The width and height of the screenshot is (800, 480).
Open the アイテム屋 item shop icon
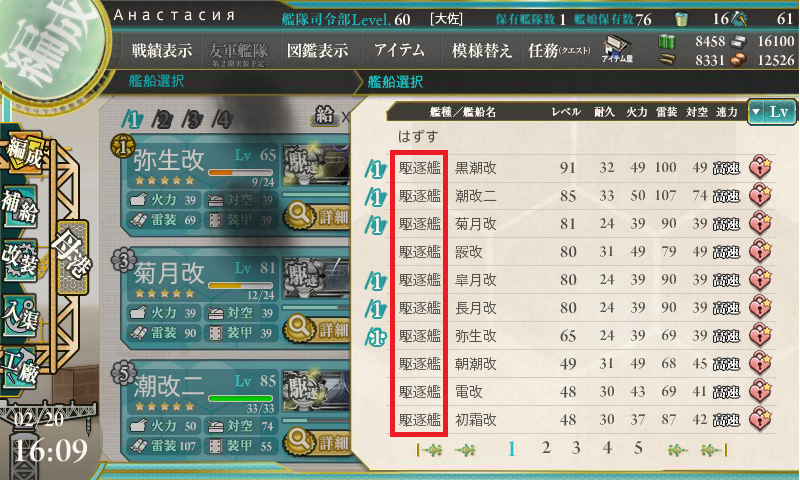pos(617,50)
